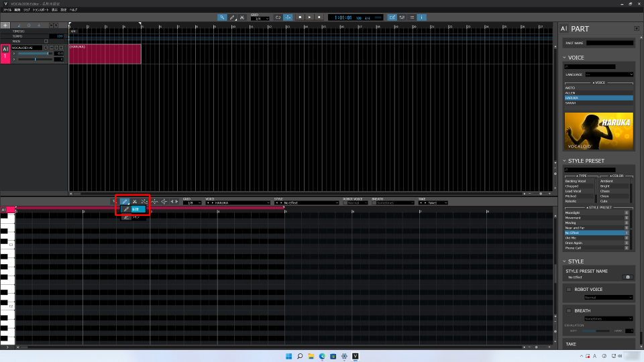
Task: Collapse the VOICE section
Action: [x=564, y=58]
